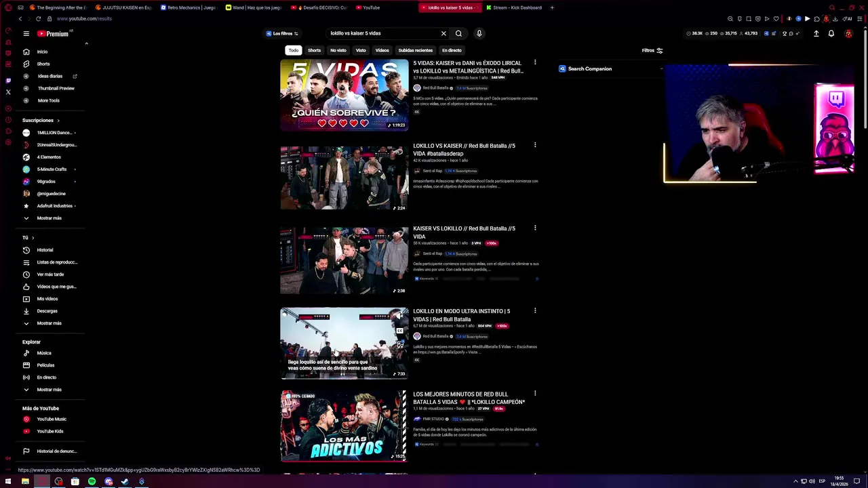The image size is (868, 488).
Task: Switch to JUJUTSU KAISEN browser tab
Action: pyautogui.click(x=123, y=7)
